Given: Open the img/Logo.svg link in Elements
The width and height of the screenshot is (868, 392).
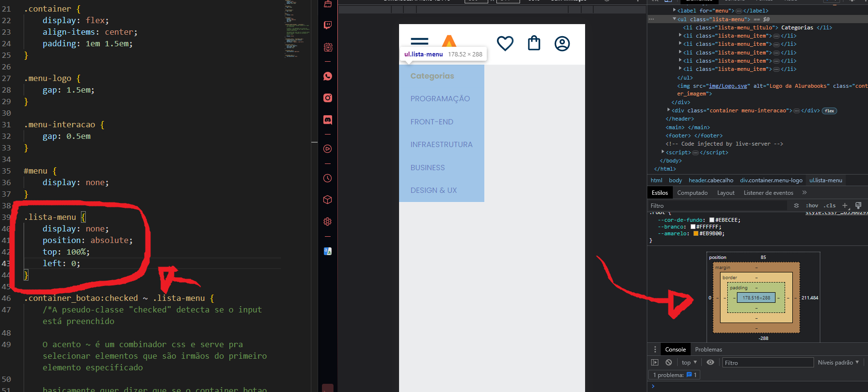Looking at the screenshot, I should (x=728, y=86).
